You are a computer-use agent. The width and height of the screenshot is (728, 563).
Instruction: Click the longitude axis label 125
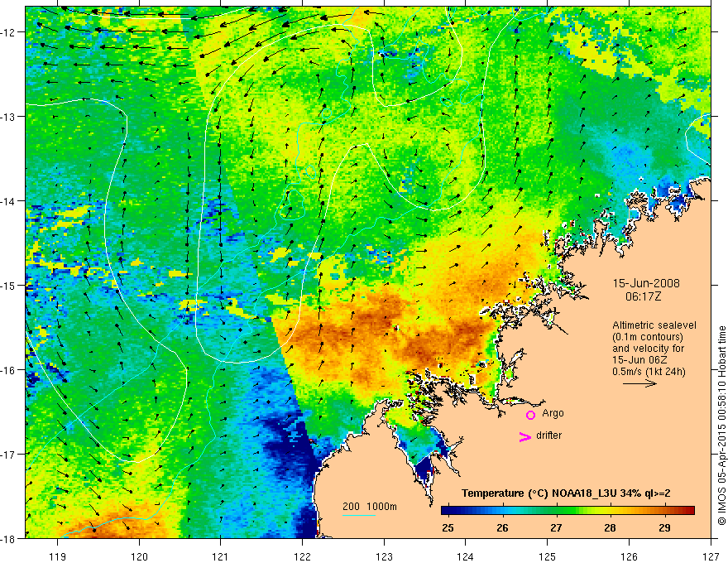[548, 556]
